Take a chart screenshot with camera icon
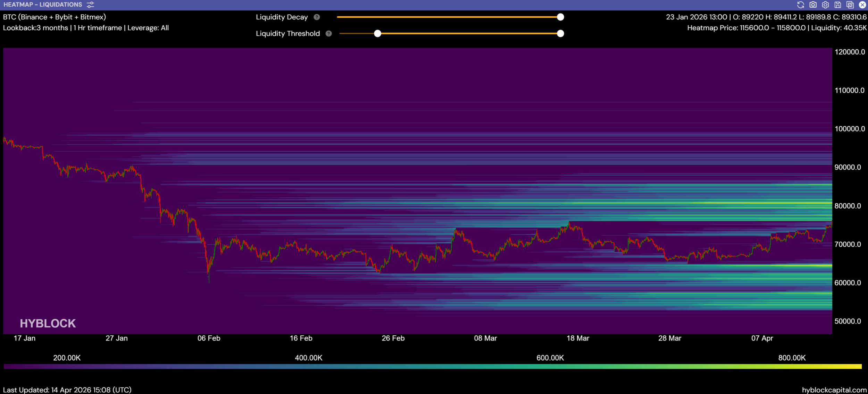This screenshot has height=394, width=868. tap(813, 5)
